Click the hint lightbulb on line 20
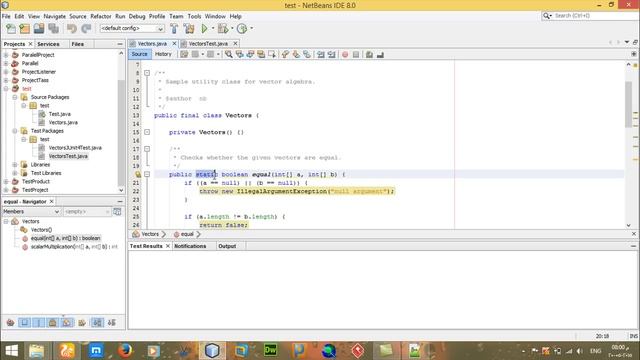This screenshot has height=360, width=640. click(138, 174)
